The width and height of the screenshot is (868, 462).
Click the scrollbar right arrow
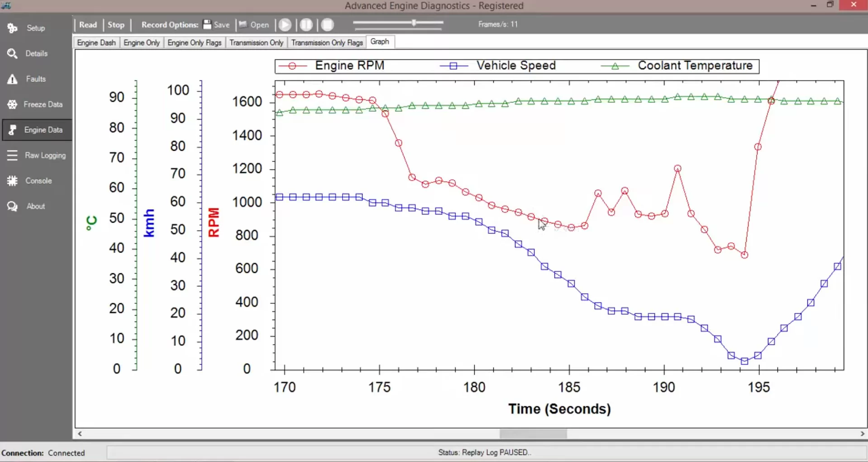(x=862, y=433)
